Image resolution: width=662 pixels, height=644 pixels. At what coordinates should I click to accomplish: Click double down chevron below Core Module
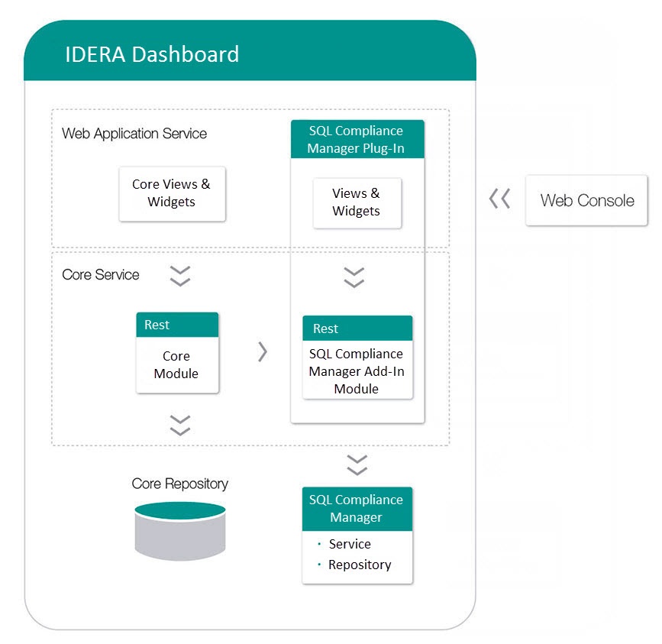180,425
